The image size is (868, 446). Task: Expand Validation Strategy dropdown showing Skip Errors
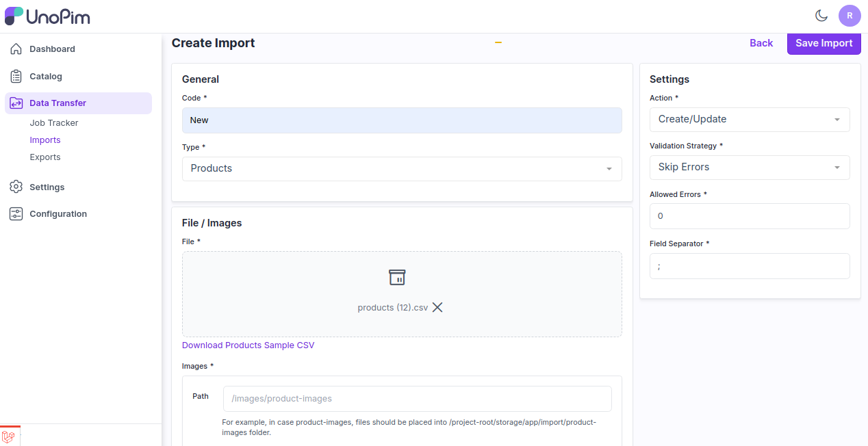point(749,168)
